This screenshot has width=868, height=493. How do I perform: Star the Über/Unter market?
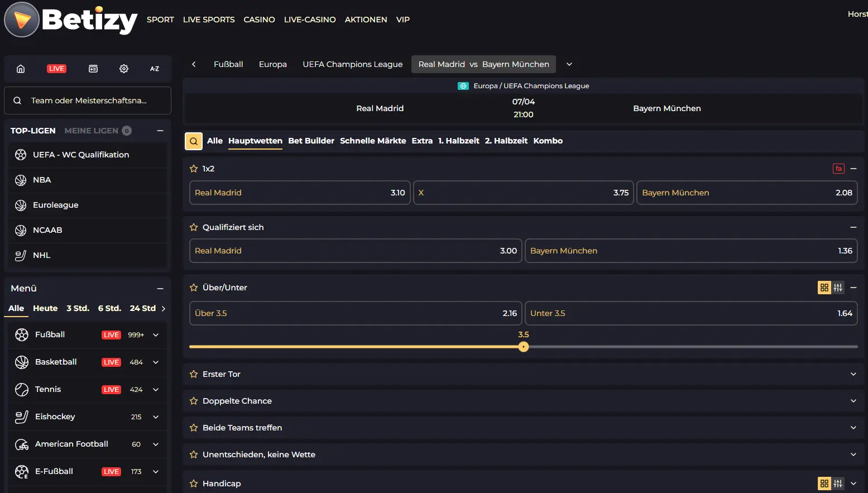[194, 288]
